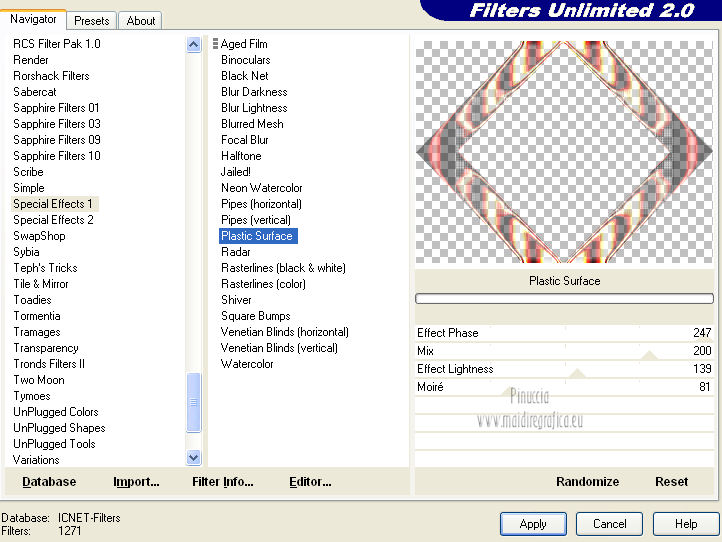Select the Scribe category
Image resolution: width=722 pixels, height=542 pixels.
28,172
